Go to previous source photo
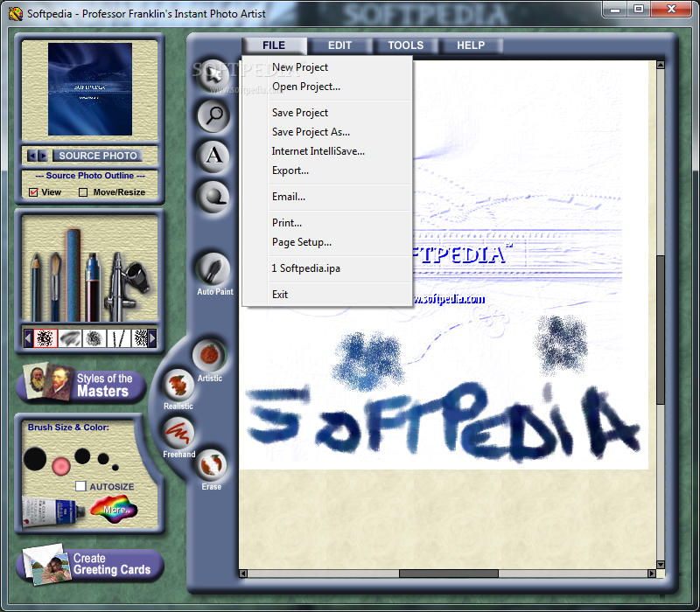Viewport: 700px width, 612px height. [31, 156]
